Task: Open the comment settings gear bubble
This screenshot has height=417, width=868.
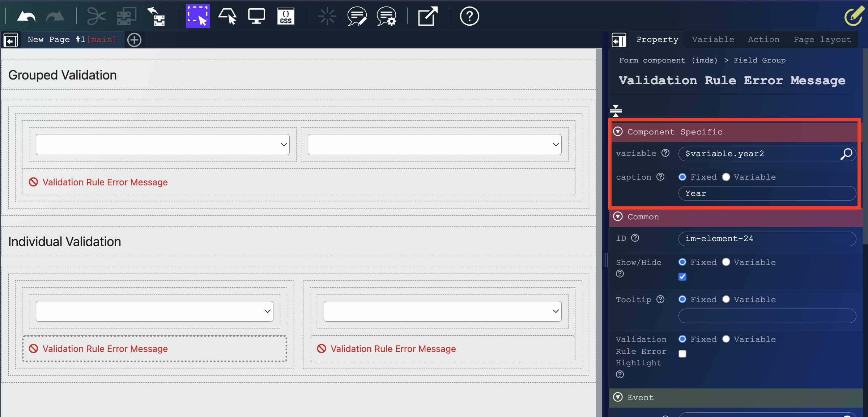Action: (x=386, y=17)
